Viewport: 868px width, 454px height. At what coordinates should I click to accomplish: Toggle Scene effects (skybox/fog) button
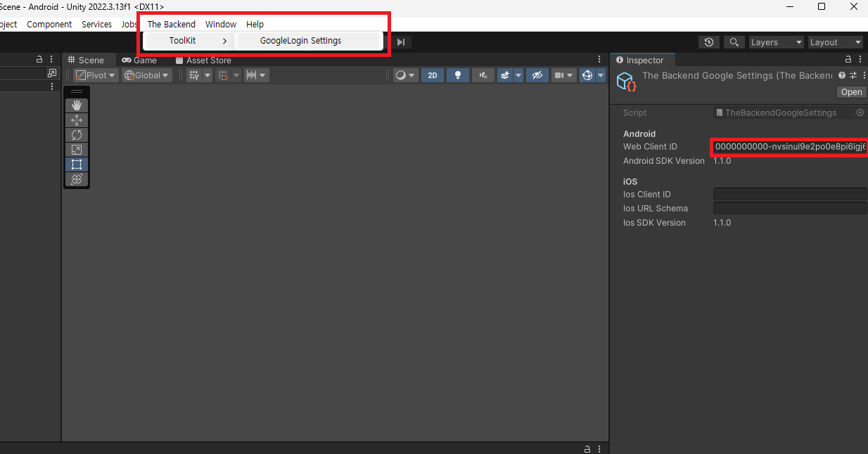pyautogui.click(x=505, y=75)
